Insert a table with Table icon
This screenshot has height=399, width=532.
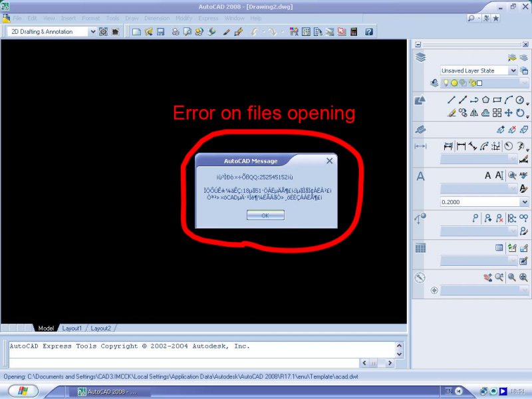pyautogui.click(x=499, y=247)
